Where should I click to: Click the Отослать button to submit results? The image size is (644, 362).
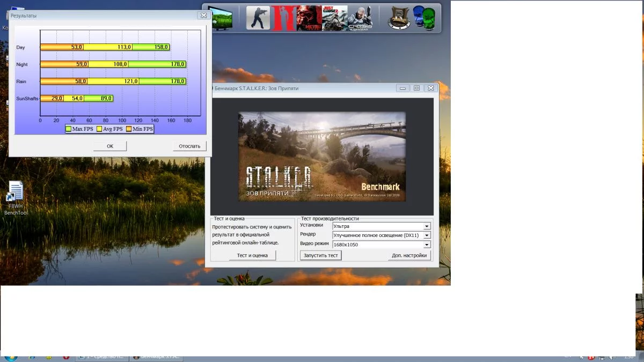coord(189,146)
